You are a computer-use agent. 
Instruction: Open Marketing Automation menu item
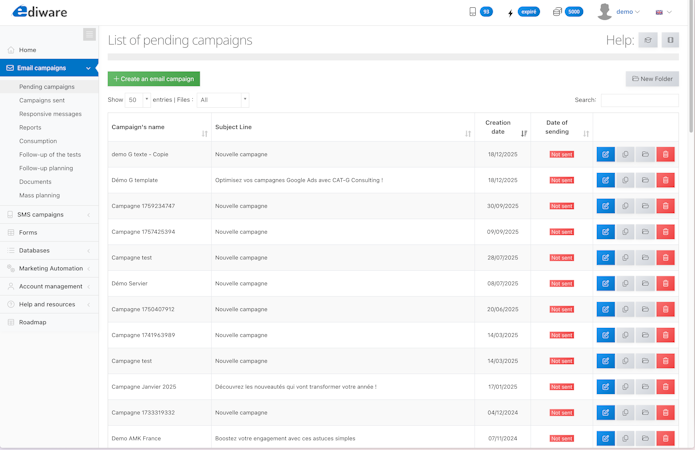50,268
